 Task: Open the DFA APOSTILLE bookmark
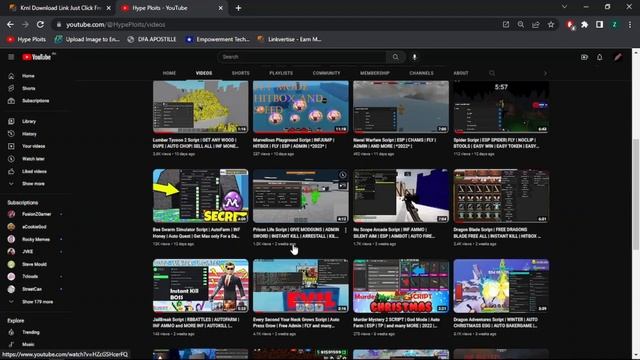(x=152, y=39)
